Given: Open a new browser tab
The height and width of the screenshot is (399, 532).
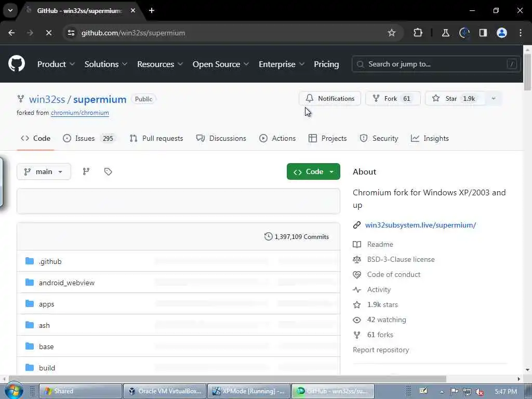Looking at the screenshot, I should [152, 10].
